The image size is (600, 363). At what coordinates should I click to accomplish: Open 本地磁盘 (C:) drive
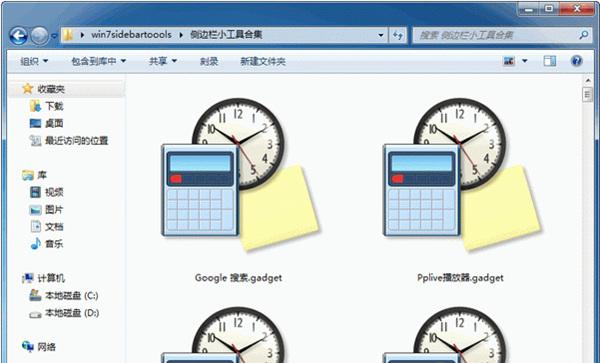point(72,296)
